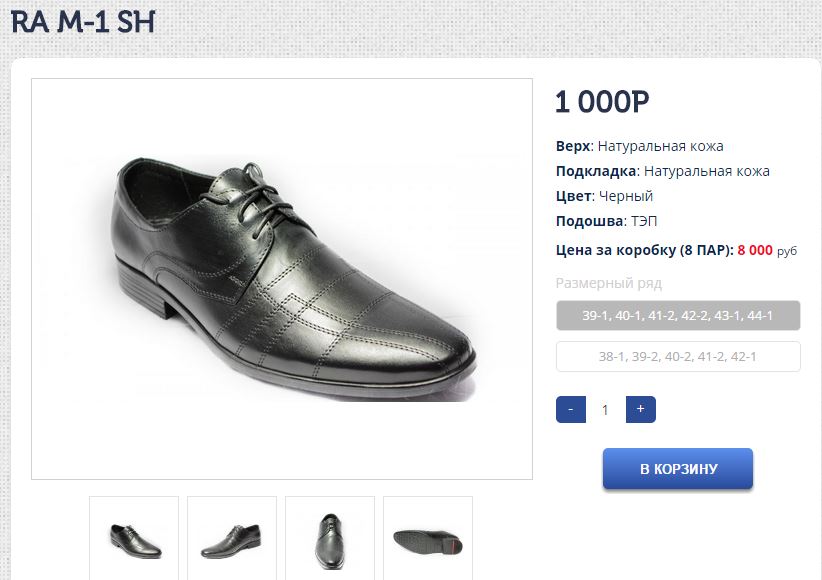
Task: Open the shoe sole thumbnail
Action: tap(428, 538)
